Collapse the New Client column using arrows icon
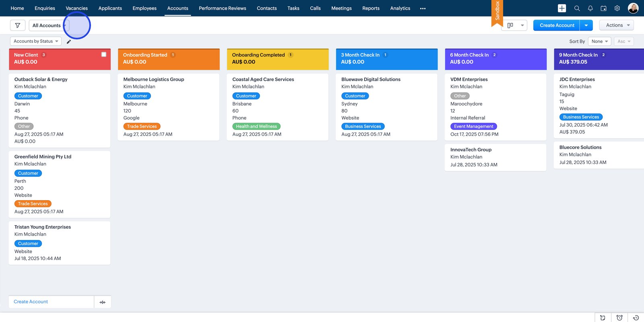This screenshot has height=322, width=644. [x=103, y=302]
